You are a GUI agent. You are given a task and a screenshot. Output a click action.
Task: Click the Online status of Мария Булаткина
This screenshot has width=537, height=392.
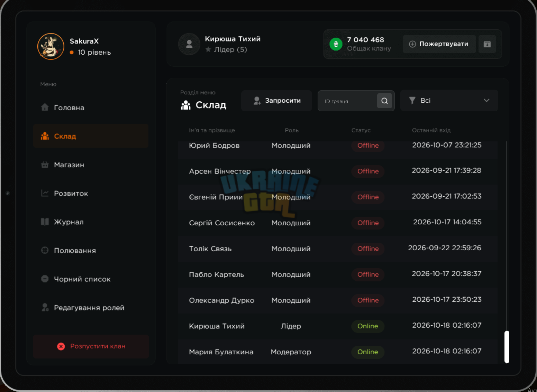pos(368,352)
